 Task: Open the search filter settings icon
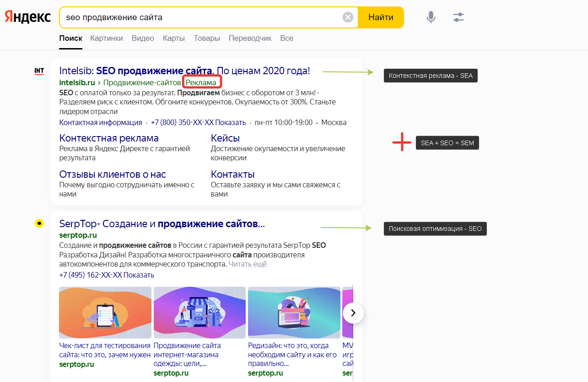[x=458, y=16]
